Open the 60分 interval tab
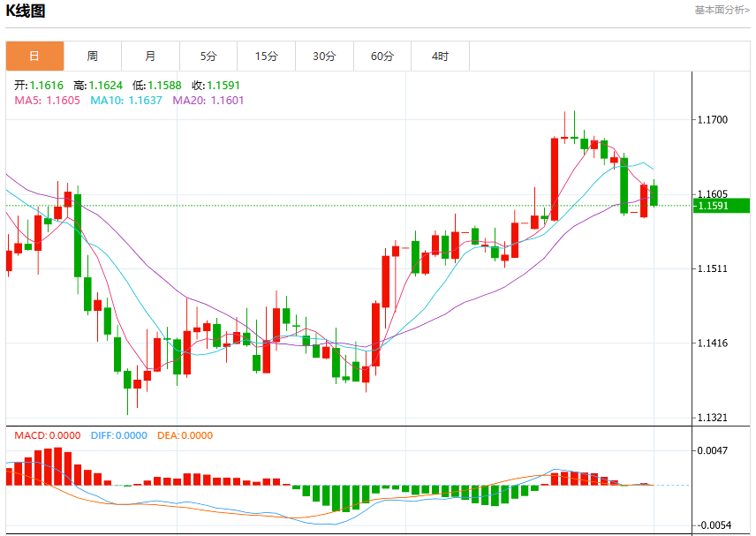This screenshot has width=756, height=536. pyautogui.click(x=382, y=56)
